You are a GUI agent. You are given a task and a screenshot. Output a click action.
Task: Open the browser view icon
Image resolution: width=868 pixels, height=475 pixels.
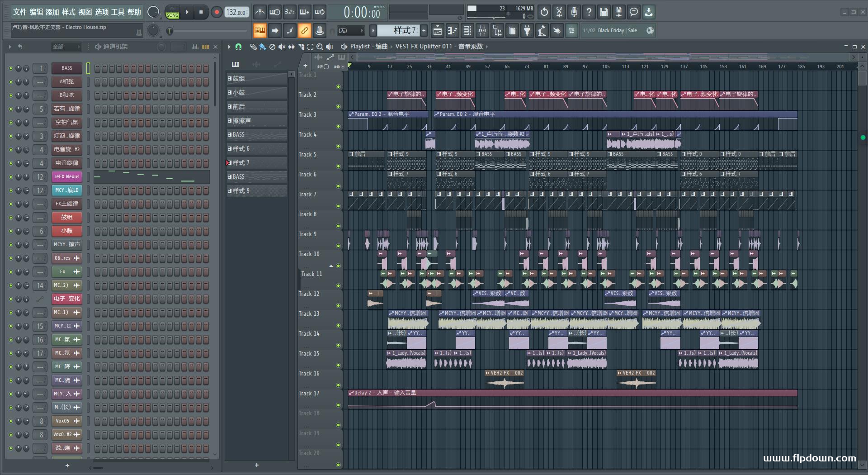497,31
